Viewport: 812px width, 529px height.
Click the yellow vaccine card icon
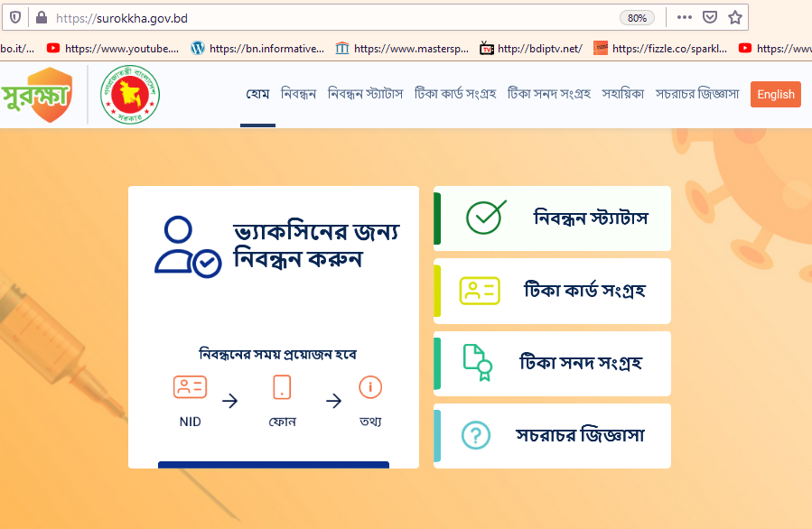(480, 291)
